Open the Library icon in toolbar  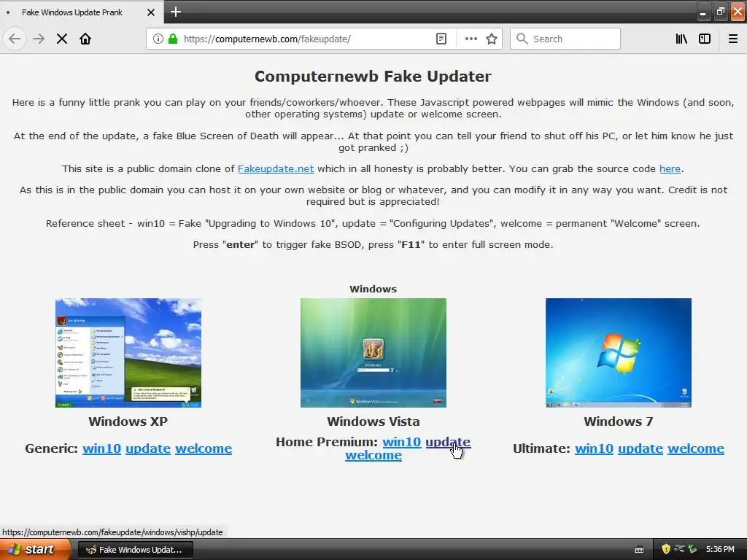[681, 39]
